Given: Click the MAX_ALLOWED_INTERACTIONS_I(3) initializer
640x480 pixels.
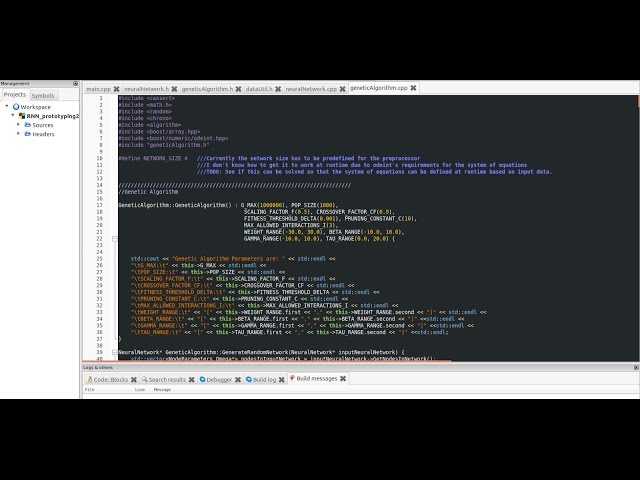Looking at the screenshot, I should pos(291,225).
